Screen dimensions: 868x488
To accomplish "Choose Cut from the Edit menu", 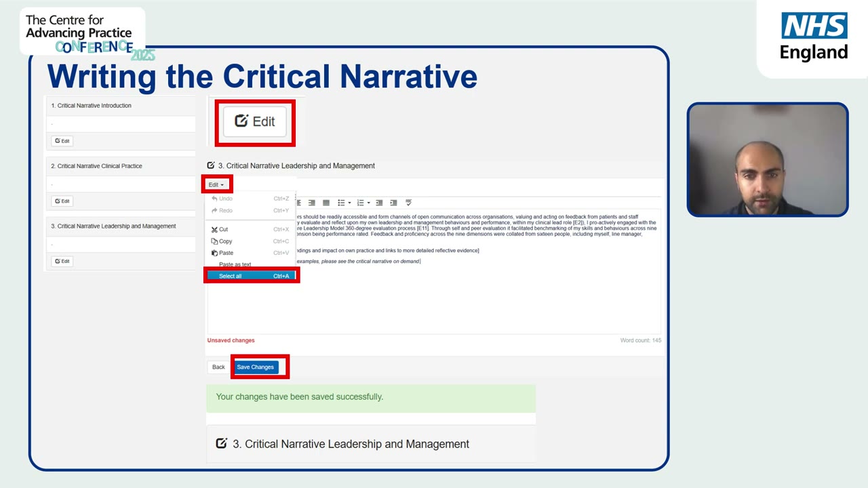I will (x=250, y=229).
